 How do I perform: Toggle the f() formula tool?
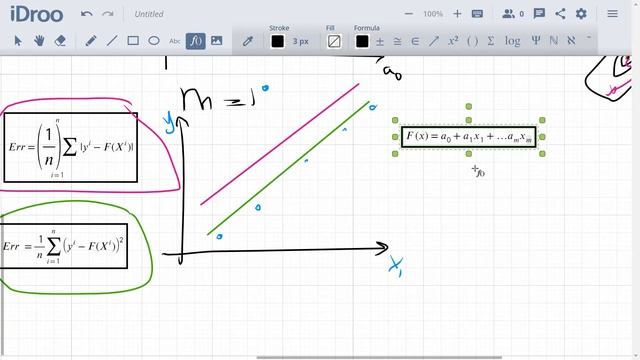coord(196,41)
